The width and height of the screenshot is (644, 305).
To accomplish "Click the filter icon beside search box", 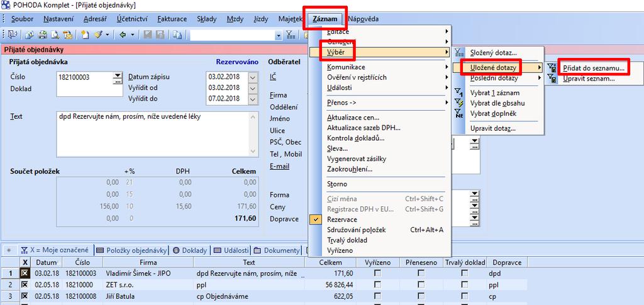I will click(291, 35).
